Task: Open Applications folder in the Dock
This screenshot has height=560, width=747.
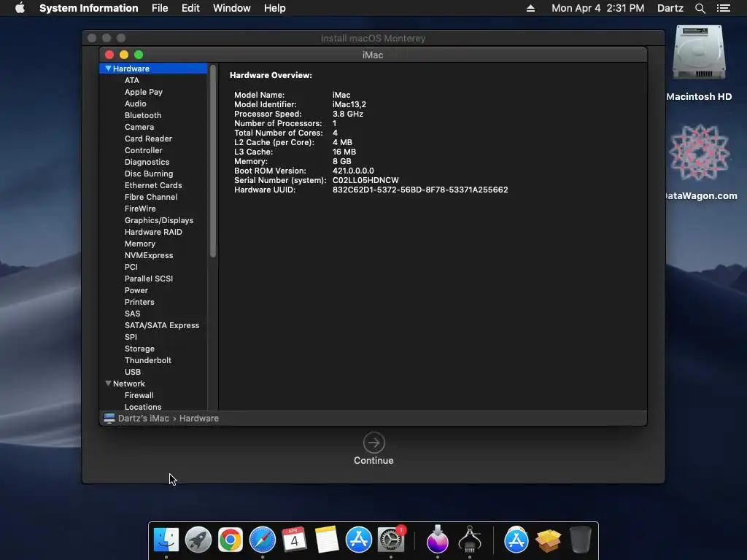Action: coord(516,540)
